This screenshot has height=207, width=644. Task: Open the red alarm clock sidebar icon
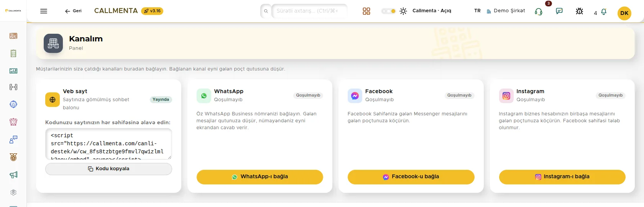[13, 122]
